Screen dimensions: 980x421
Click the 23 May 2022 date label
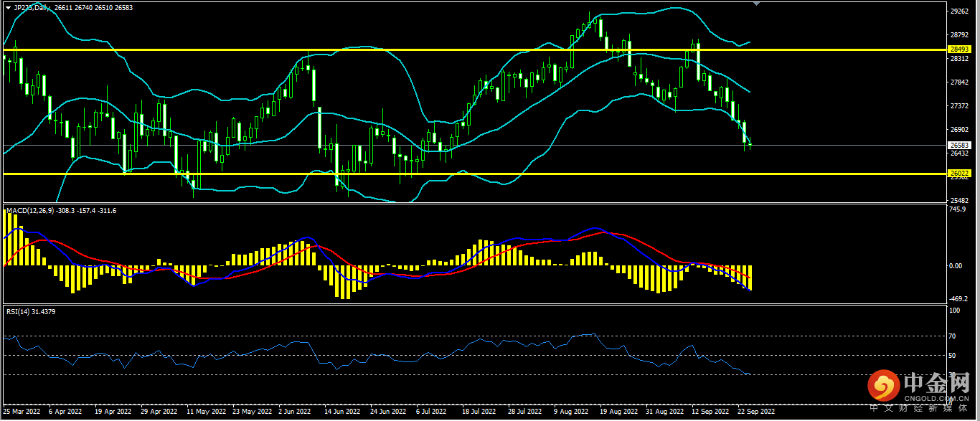pyautogui.click(x=253, y=412)
